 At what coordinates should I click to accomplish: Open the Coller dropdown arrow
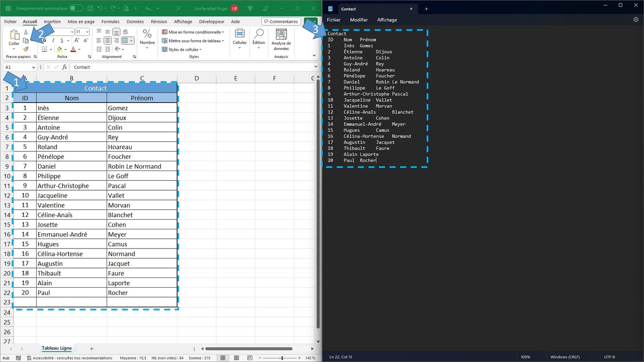click(x=14, y=49)
